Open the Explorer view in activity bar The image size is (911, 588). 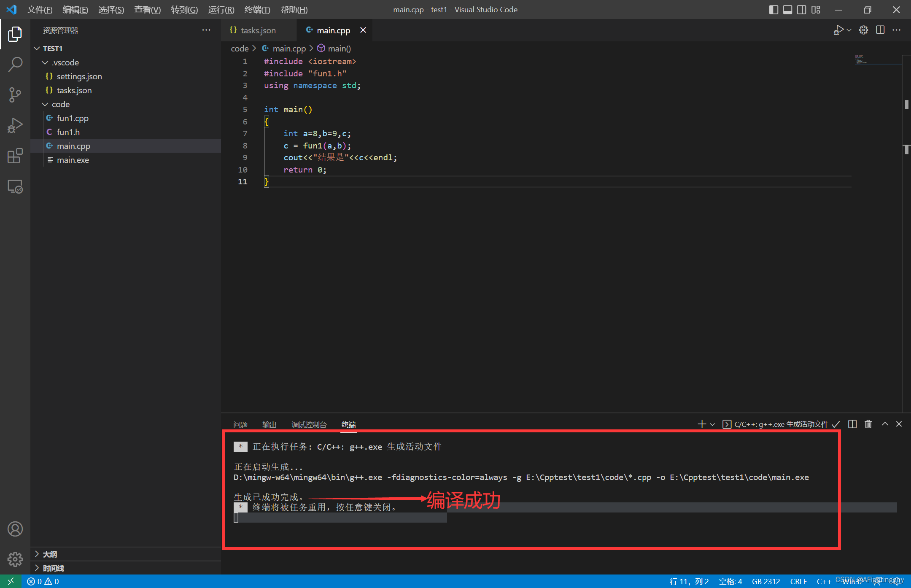(15, 34)
